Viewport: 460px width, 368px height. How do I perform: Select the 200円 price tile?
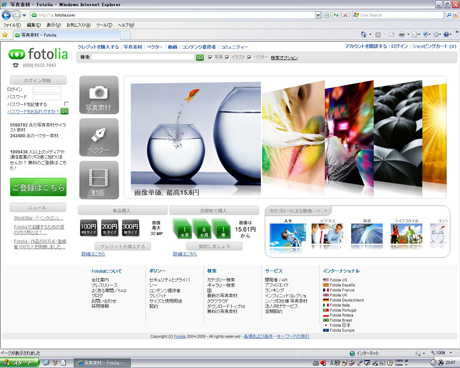[109, 228]
